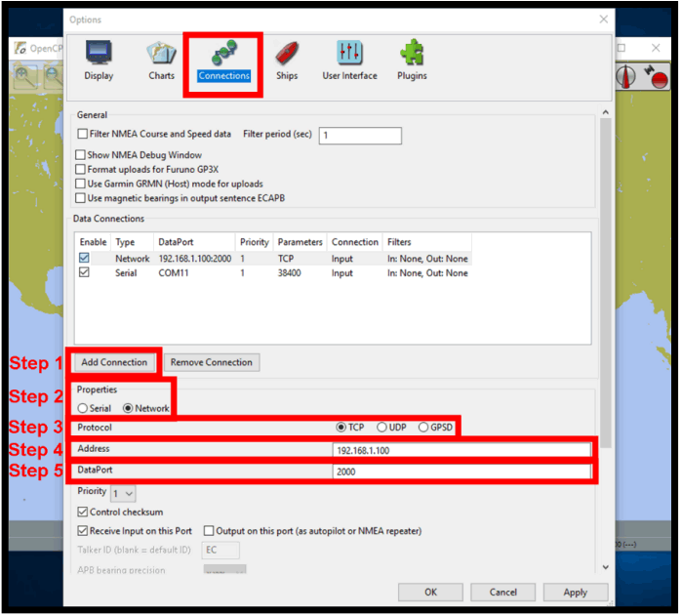Open the User Interface tab

[x=349, y=61]
